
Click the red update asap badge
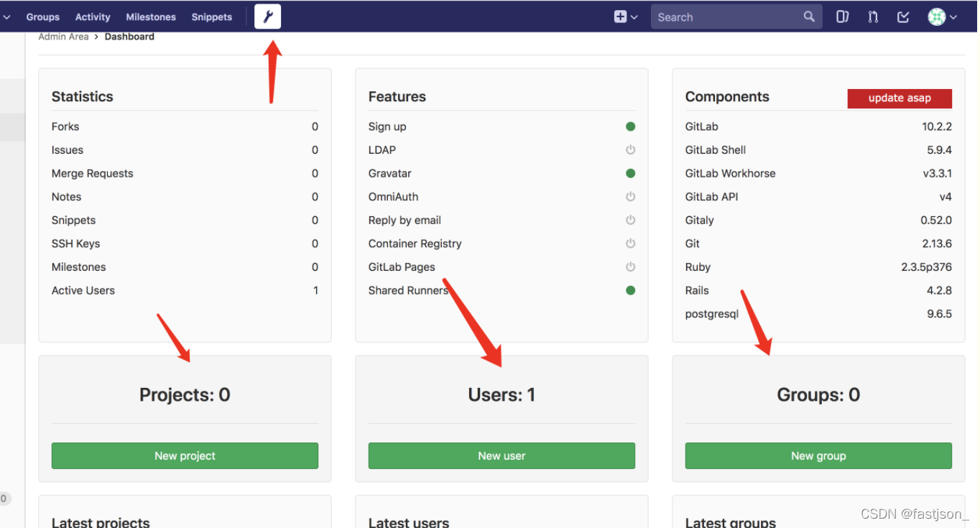coord(900,98)
